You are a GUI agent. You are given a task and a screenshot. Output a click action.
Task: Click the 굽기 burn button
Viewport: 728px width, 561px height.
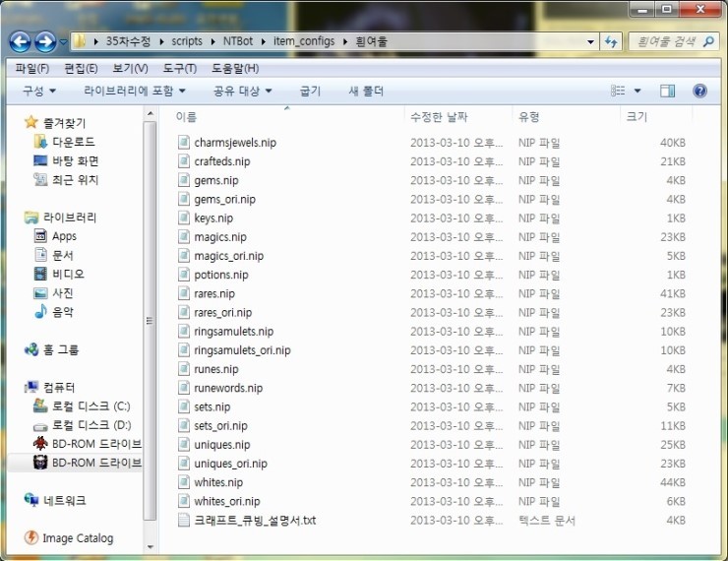310,91
